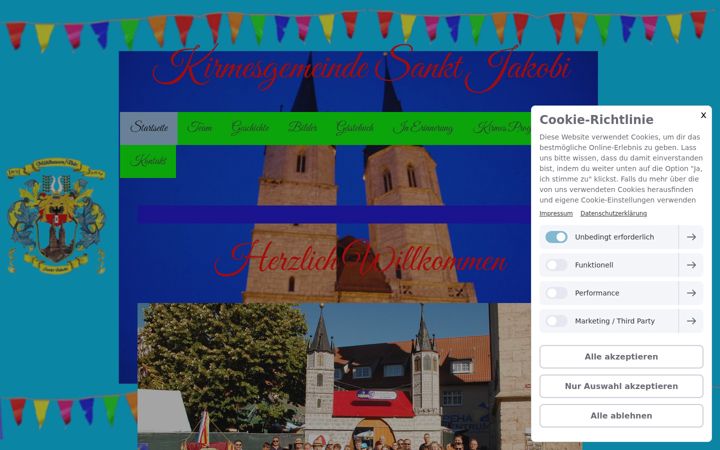The height and width of the screenshot is (450, 720).
Task: Open the Geschichte menu item
Action: [250, 128]
